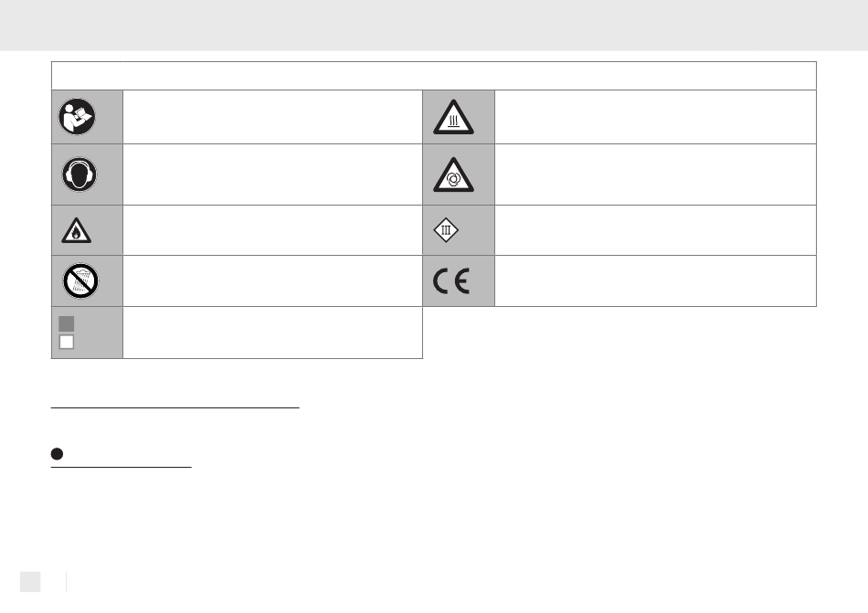The image size is (868, 613).
Task: Click the flammable fire warning triangle
Action: tap(77, 230)
